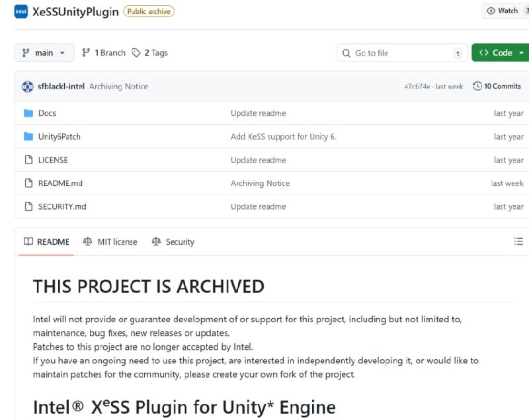
Task: Open the Docs folder name
Action: tap(47, 113)
